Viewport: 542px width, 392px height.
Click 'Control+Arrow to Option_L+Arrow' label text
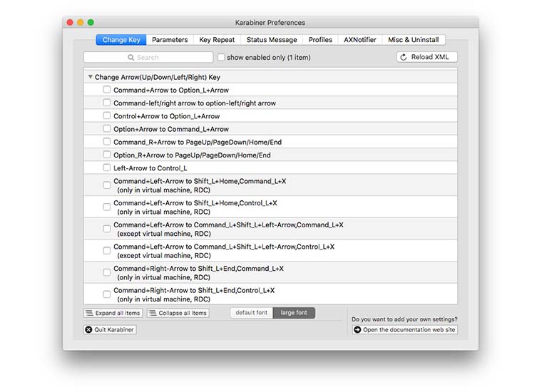coord(167,116)
